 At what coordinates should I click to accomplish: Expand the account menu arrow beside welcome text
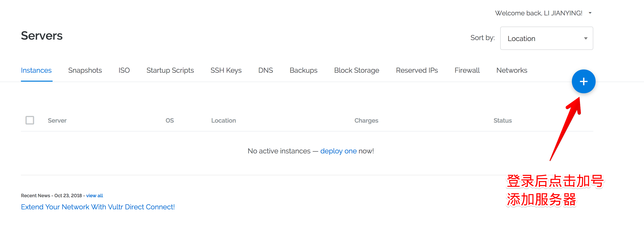pyautogui.click(x=590, y=13)
